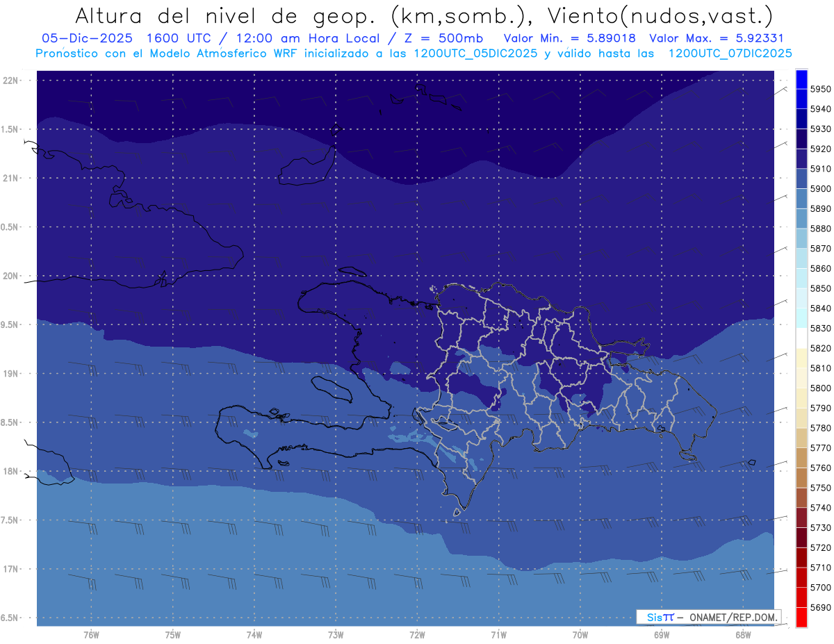Click the legend swatch between 5940 and 5950
Viewport: 834px width, 644px height.
(801, 99)
